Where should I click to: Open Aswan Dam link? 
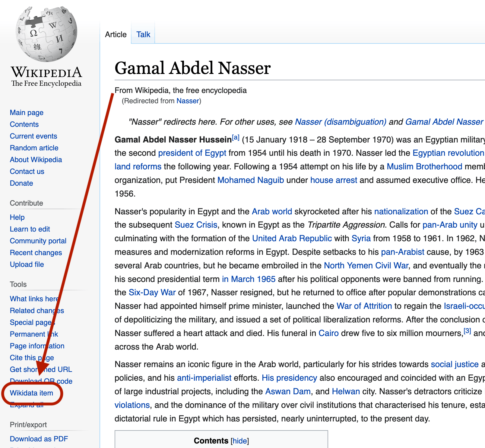pos(288,392)
